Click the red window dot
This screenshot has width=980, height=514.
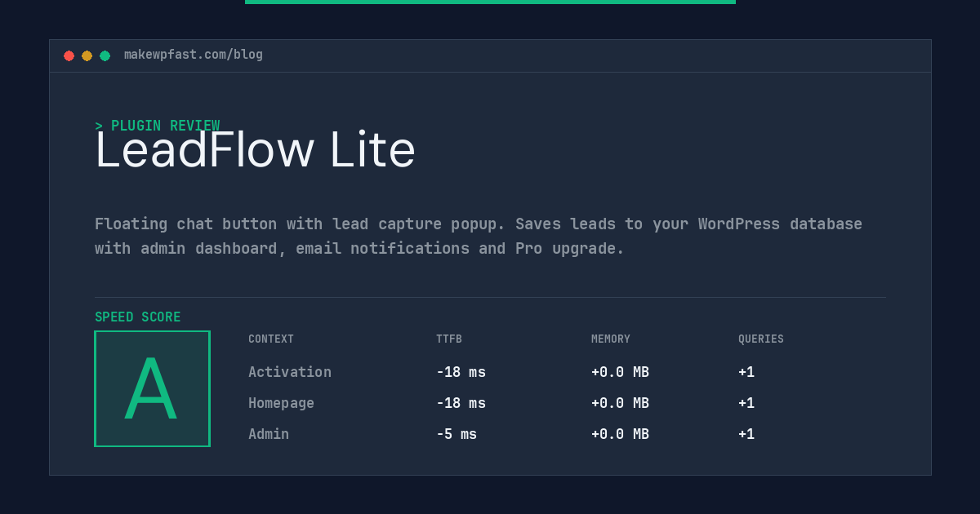point(69,56)
